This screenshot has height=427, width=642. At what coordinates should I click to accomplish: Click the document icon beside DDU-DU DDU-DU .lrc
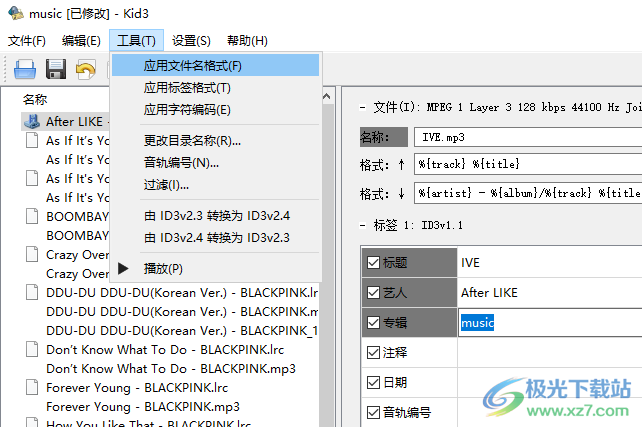click(x=31, y=293)
